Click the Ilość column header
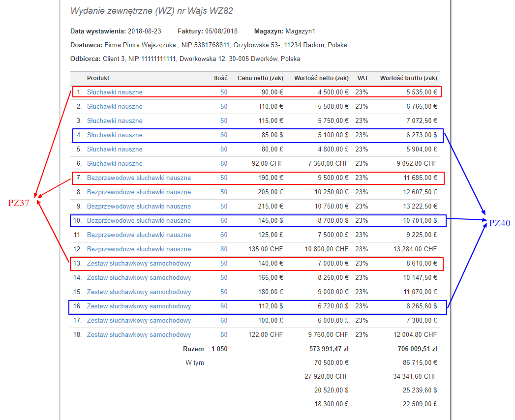515x420 pixels. tap(221, 78)
